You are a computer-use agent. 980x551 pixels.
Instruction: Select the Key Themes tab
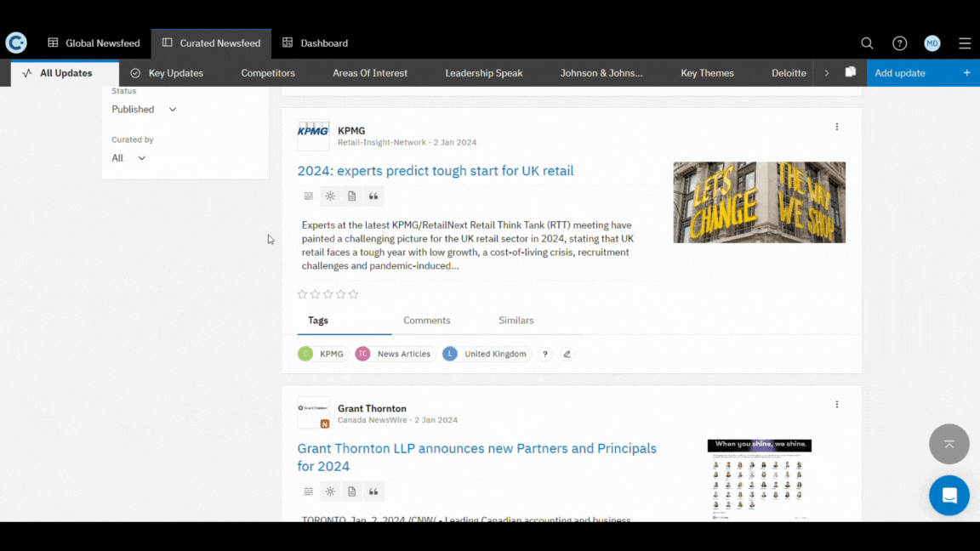point(707,73)
